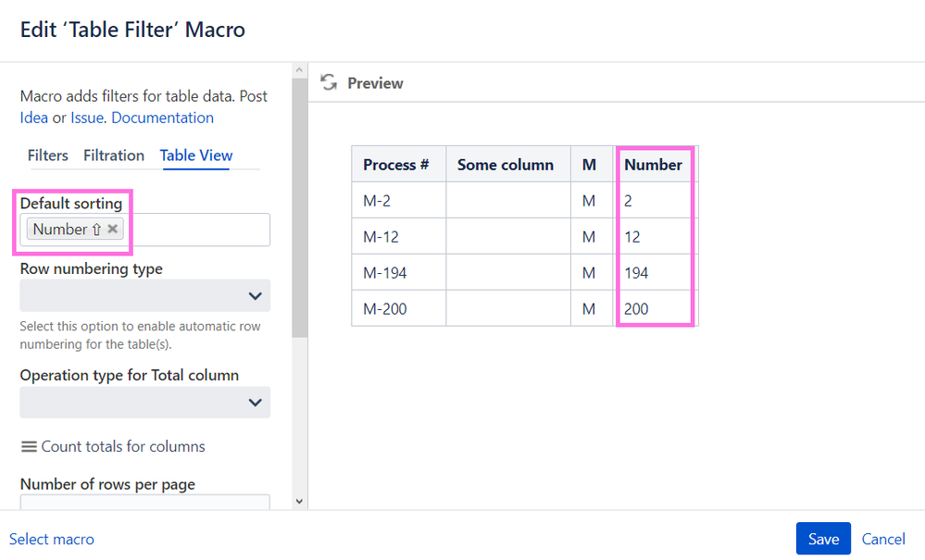Open Operation type for Total column dropdown
925x560 pixels.
tap(145, 403)
